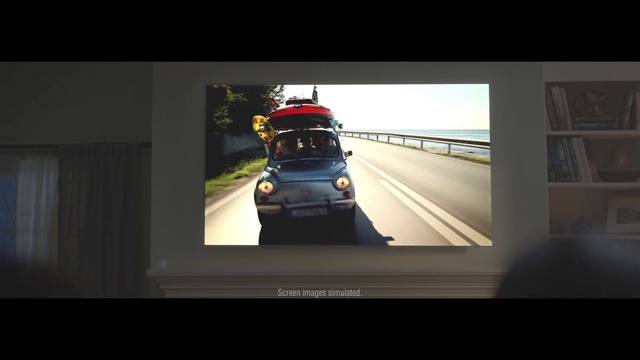
Task: Click the round ornament on the top shelf
Action: (x=591, y=102)
